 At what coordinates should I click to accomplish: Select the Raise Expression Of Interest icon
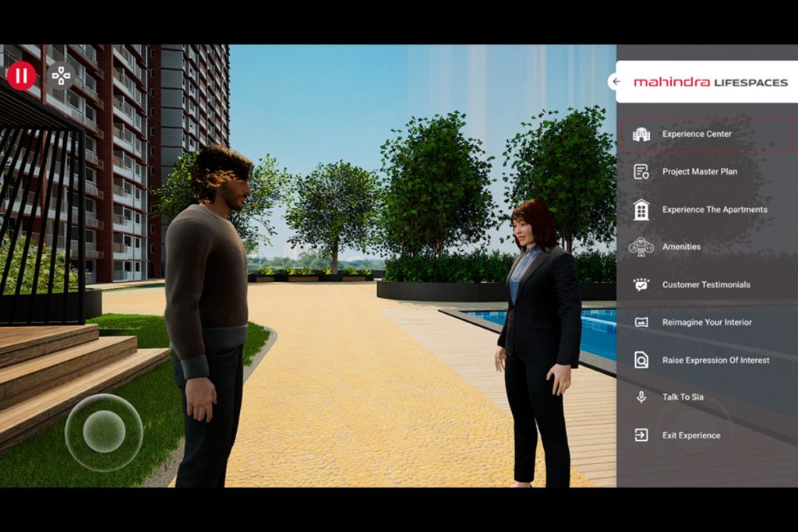(x=641, y=360)
